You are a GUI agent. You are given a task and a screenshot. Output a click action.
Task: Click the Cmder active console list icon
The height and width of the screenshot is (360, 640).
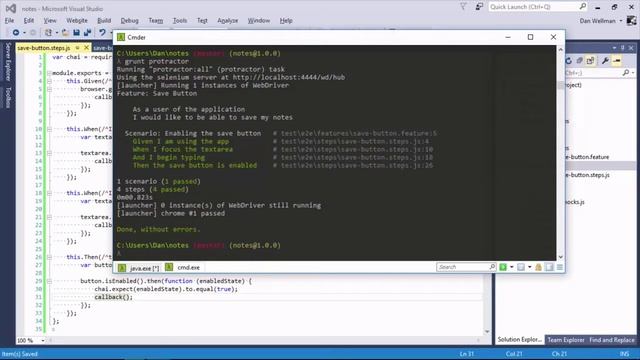(521, 267)
